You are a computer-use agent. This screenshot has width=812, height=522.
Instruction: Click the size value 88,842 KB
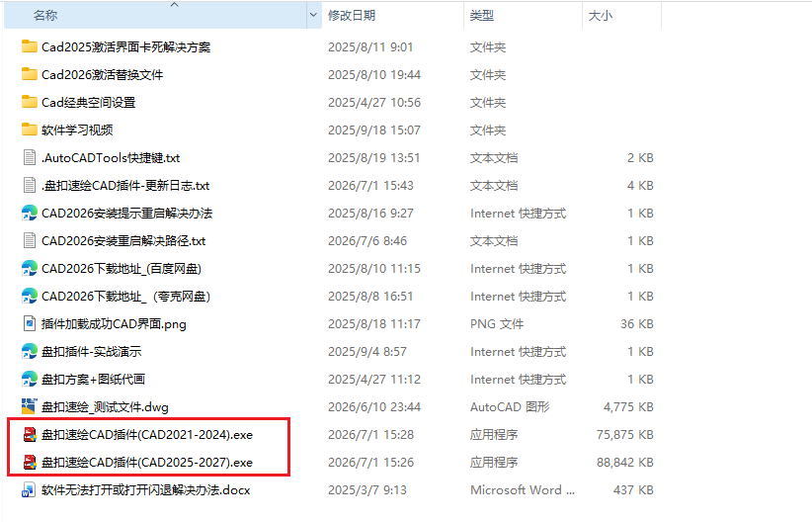tap(625, 463)
